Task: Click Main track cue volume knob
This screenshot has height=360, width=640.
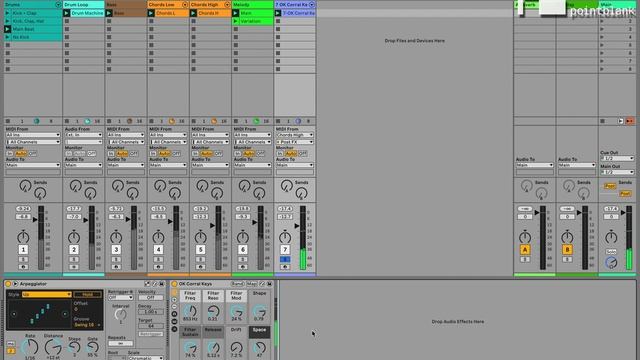Action: 611,262
